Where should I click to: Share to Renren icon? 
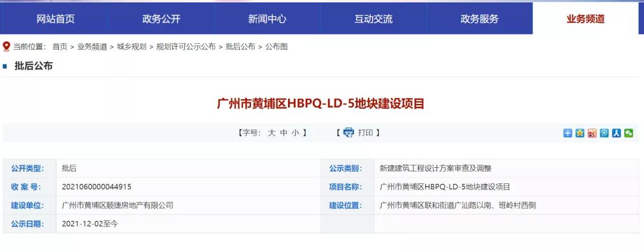(617, 133)
